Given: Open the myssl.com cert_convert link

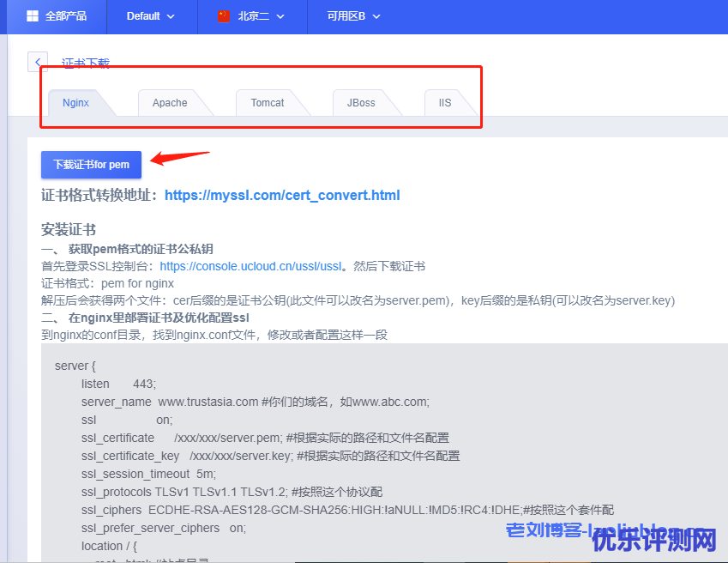Looking at the screenshot, I should [282, 195].
